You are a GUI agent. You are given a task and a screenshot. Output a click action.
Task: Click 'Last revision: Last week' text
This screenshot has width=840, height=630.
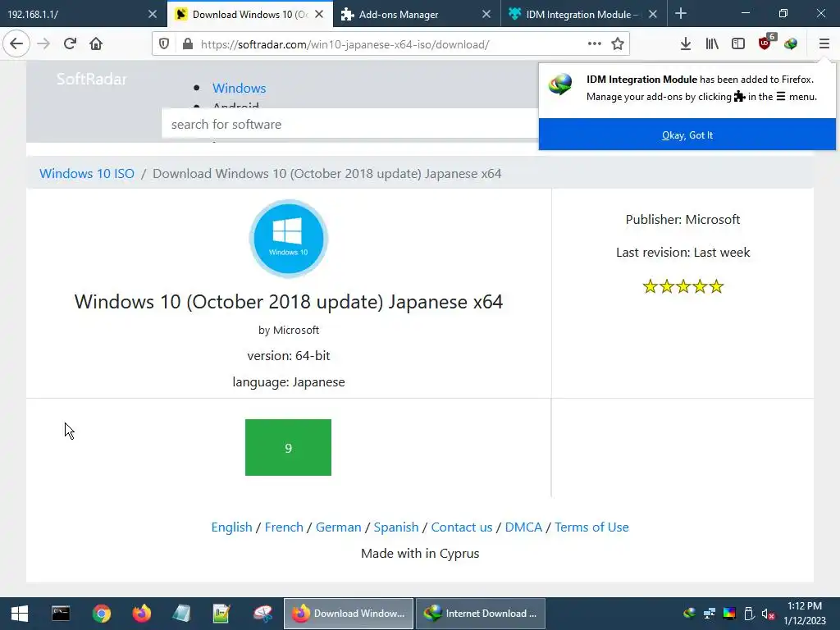[x=683, y=253]
